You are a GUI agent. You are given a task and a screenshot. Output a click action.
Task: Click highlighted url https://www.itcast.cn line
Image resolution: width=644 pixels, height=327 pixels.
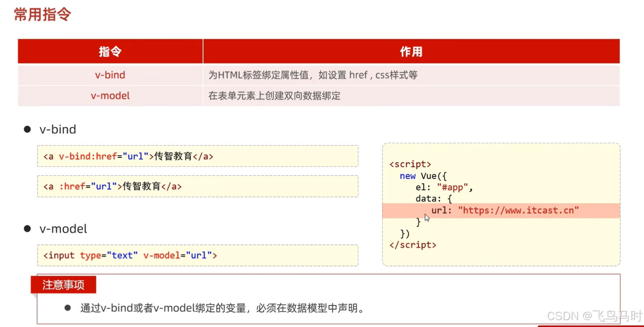(x=501, y=211)
